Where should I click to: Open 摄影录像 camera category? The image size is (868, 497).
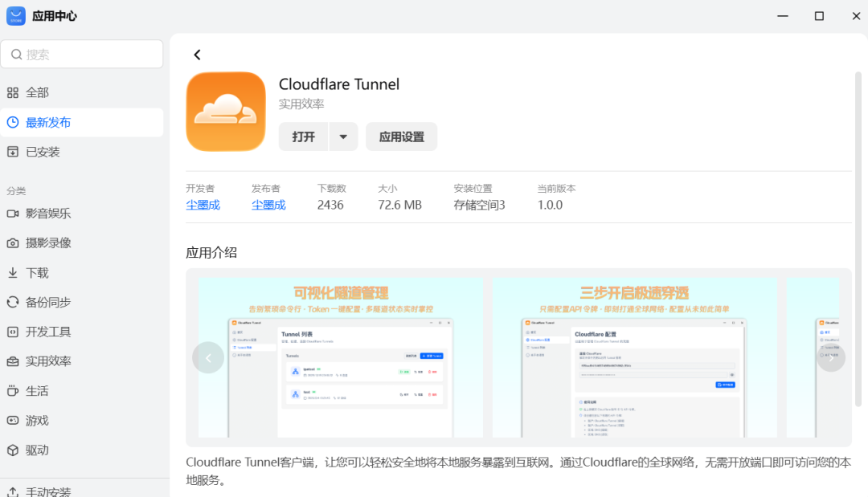48,243
